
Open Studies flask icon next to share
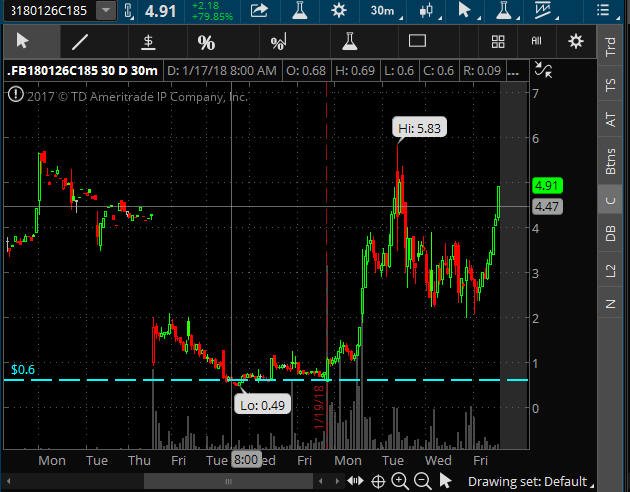[x=300, y=10]
